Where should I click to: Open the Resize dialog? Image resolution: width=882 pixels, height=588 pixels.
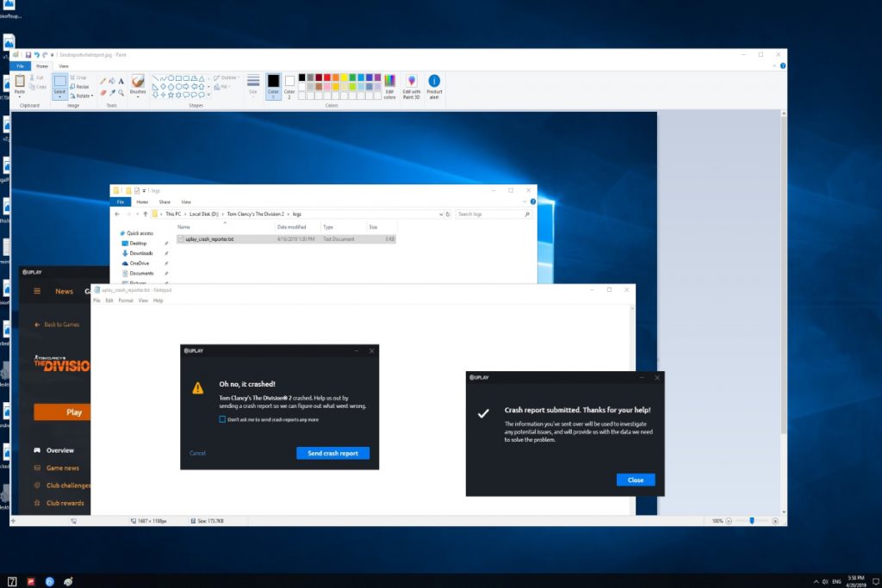click(x=79, y=87)
